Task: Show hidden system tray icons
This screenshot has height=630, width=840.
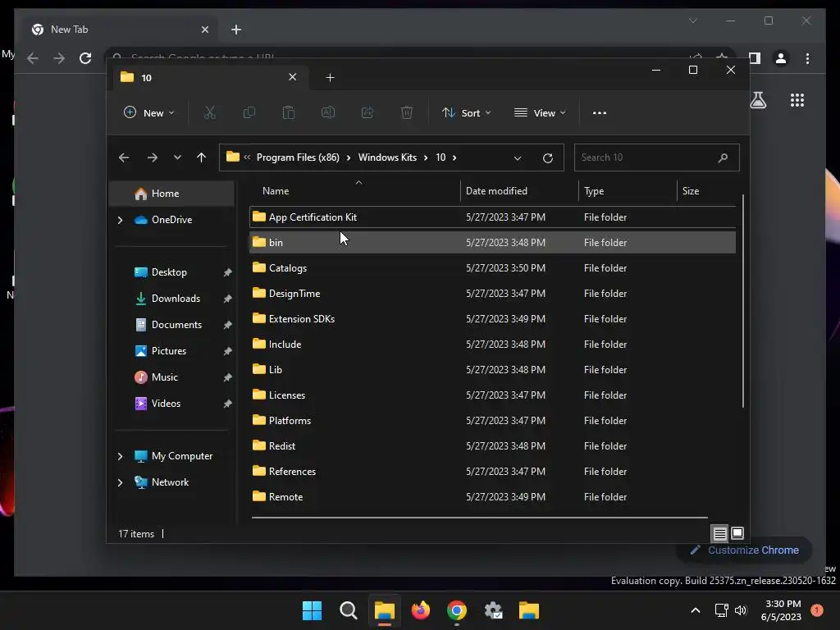Action: (696, 610)
